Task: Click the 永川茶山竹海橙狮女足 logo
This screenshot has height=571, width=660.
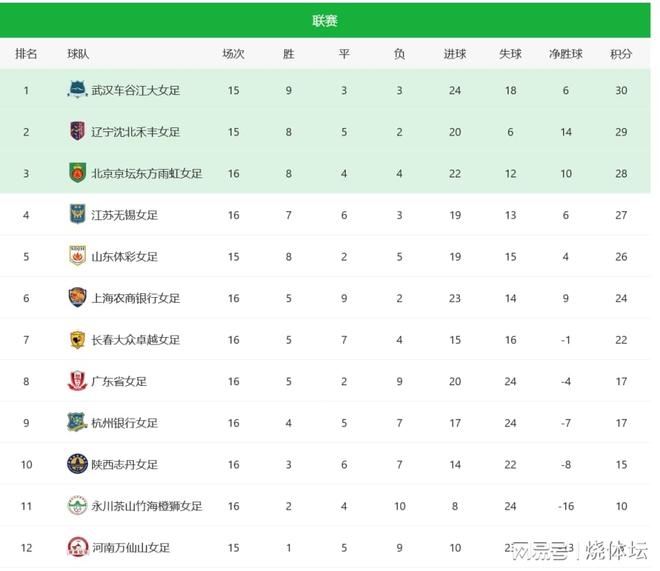Action: [x=77, y=505]
